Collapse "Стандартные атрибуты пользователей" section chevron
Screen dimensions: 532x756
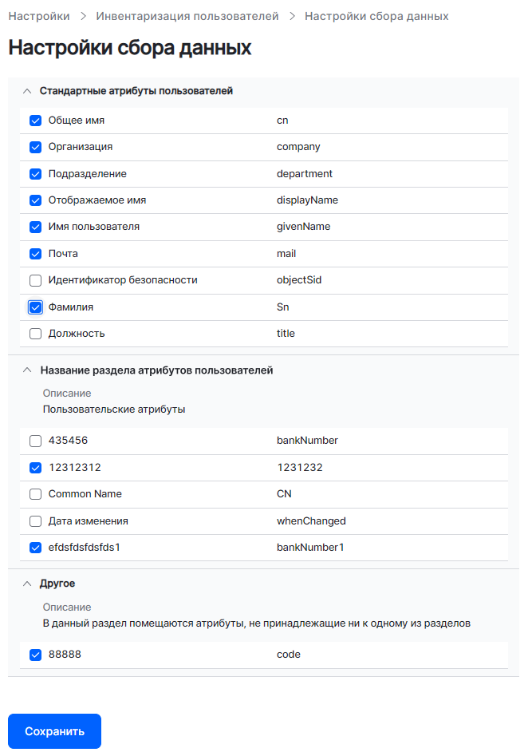point(27,91)
